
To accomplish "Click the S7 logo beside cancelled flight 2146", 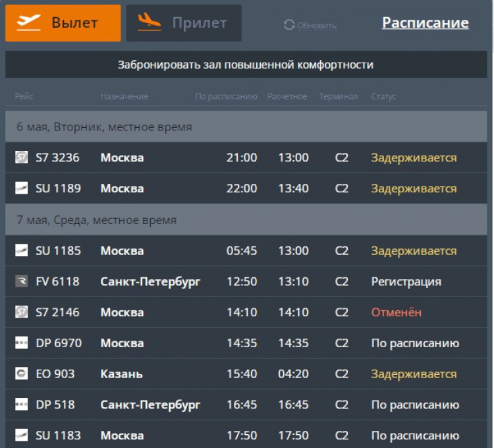I will click(x=22, y=312).
